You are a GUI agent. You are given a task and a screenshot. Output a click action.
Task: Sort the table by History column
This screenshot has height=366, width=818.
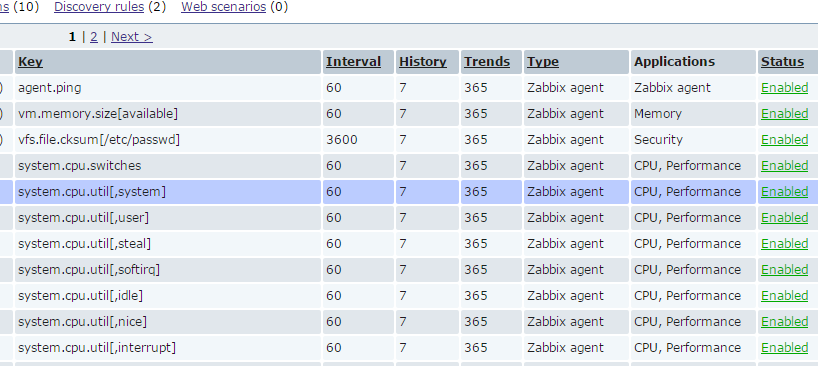(x=423, y=62)
